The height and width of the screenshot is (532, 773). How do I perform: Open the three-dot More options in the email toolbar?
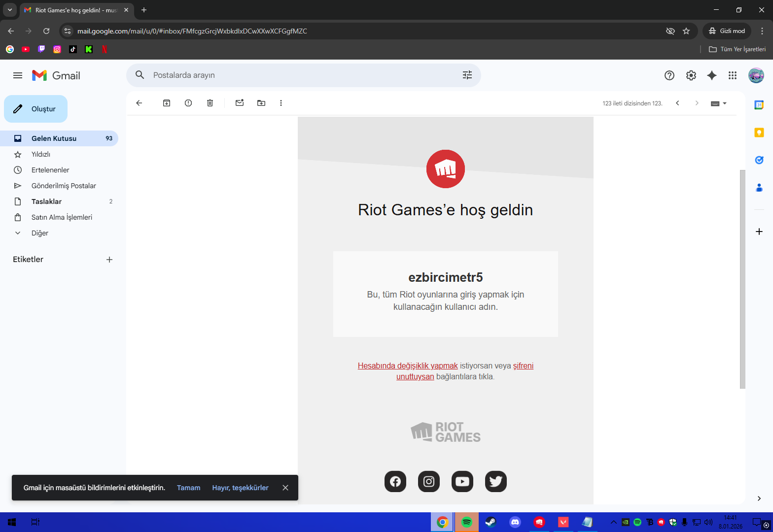point(281,103)
